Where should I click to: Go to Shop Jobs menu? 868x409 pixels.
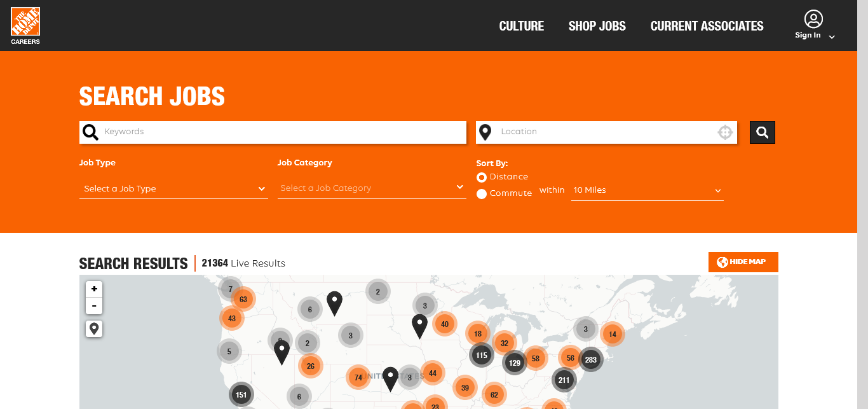597,26
